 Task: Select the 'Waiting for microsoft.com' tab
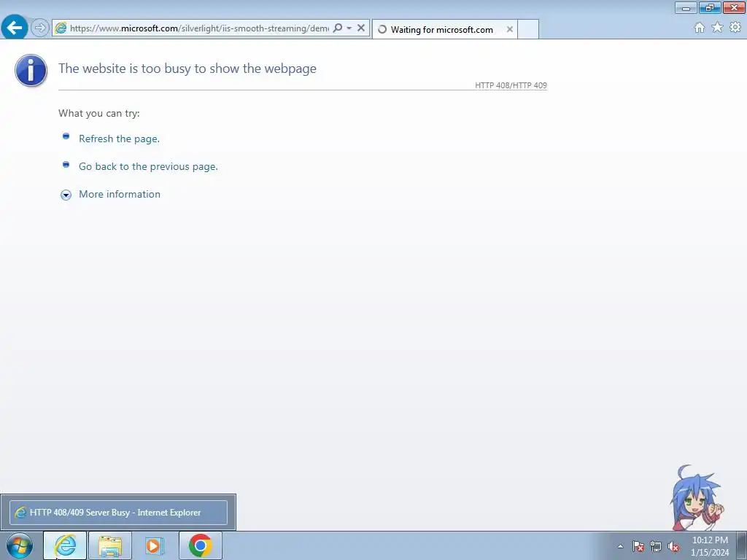pyautogui.click(x=444, y=29)
